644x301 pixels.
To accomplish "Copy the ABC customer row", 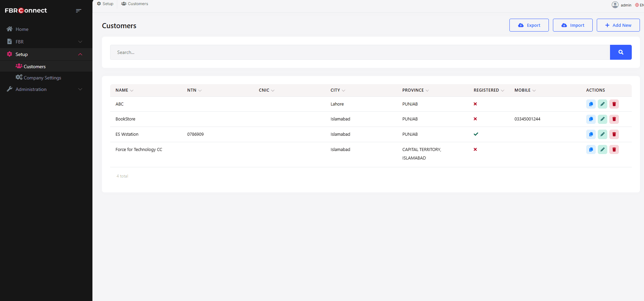I will tap(591, 104).
